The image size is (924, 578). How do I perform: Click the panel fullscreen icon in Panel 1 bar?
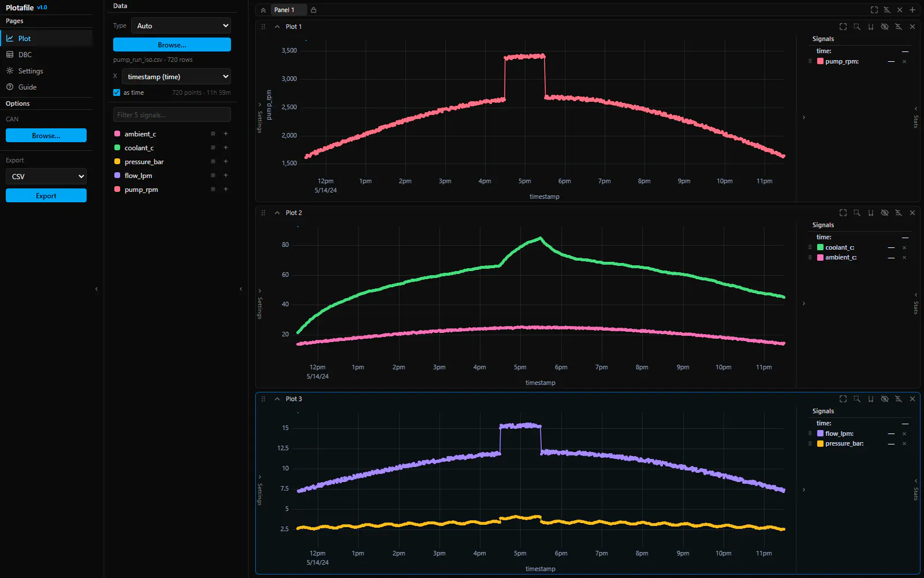pos(874,10)
